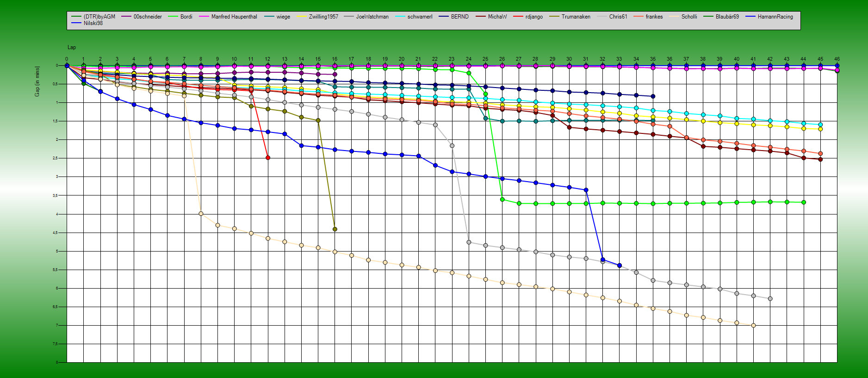868x378 pixels.
Task: Click Bordi's final green point at lap 44
Action: tap(804, 202)
